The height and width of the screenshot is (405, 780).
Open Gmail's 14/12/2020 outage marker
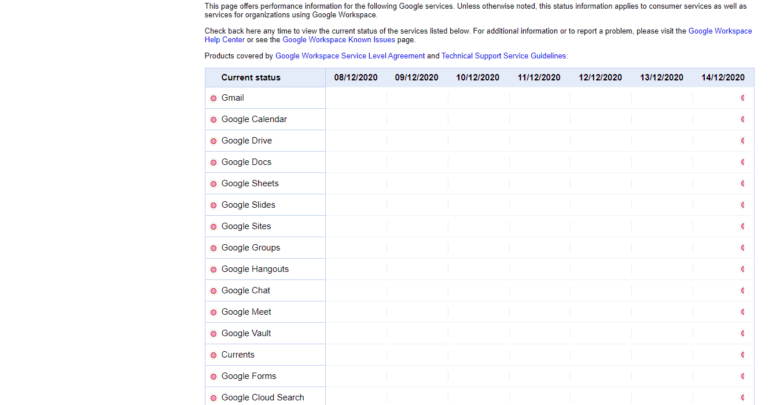743,98
